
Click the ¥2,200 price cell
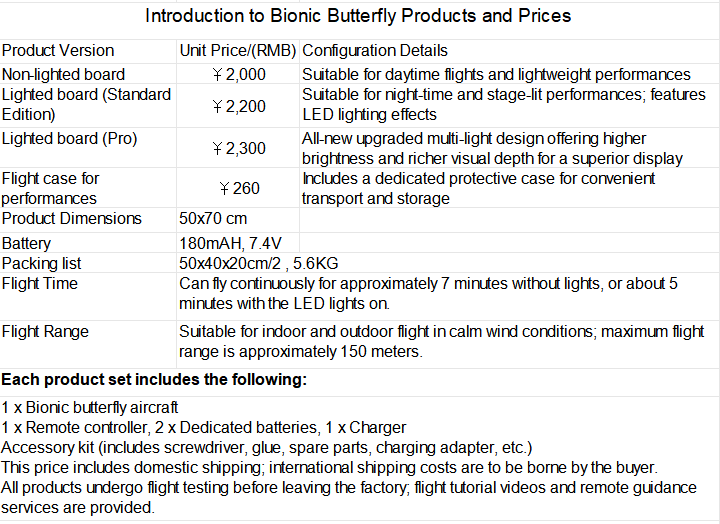[238, 105]
